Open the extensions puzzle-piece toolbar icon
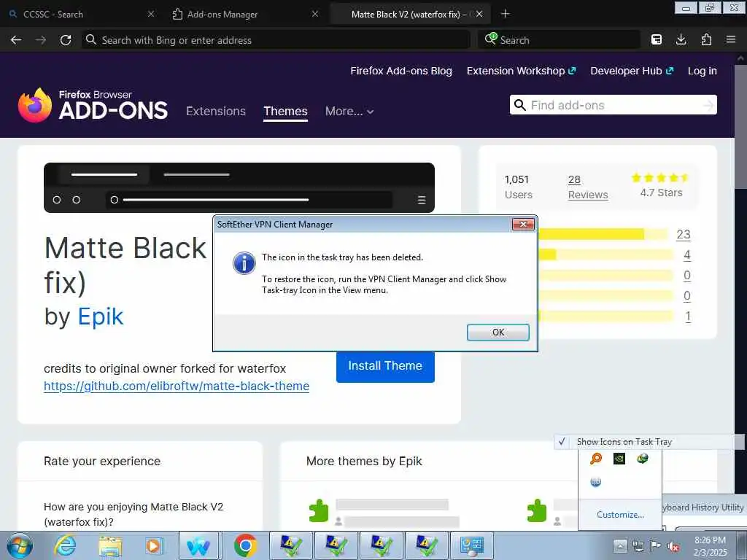747x560 pixels. [706, 39]
